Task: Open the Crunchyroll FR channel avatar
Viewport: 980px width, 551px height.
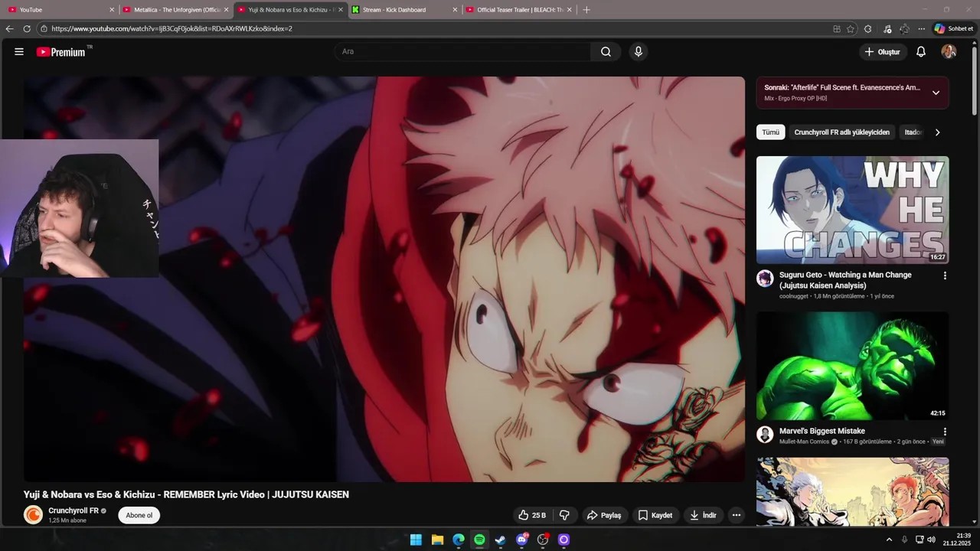Action: (x=33, y=515)
